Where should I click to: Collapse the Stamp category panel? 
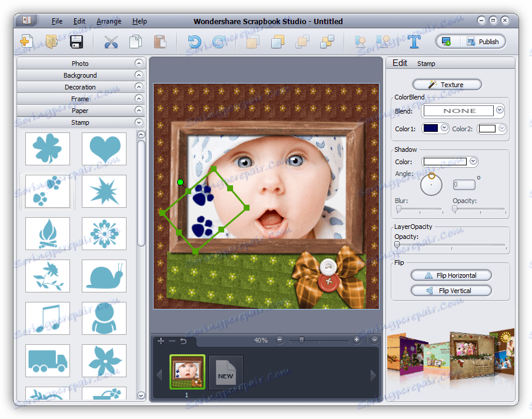pos(80,122)
